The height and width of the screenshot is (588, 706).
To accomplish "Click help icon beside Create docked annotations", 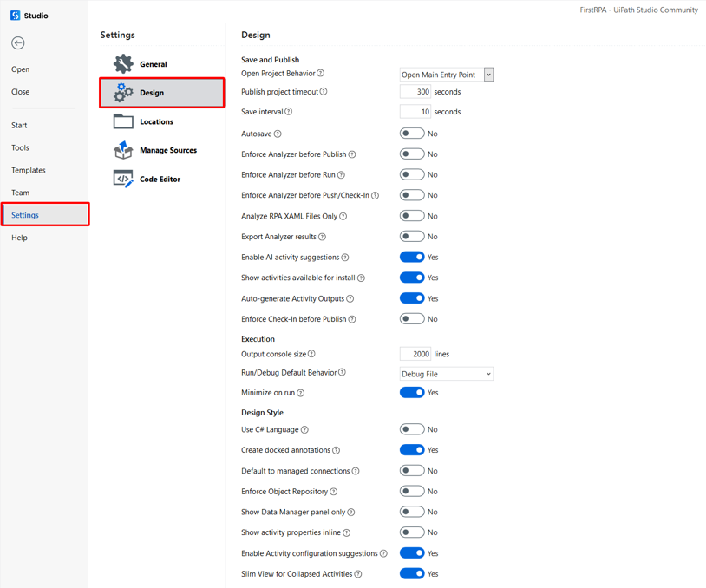I will (337, 450).
